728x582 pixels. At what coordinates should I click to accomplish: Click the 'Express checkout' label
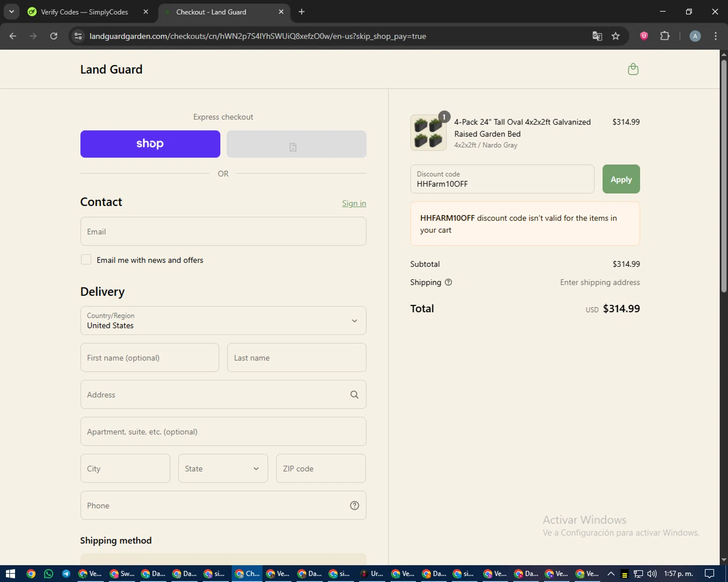[x=223, y=117]
